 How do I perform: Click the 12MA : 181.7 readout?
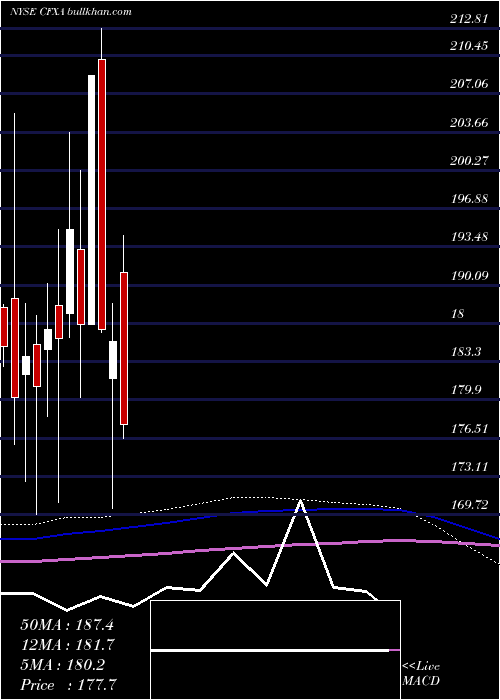pyautogui.click(x=67, y=645)
